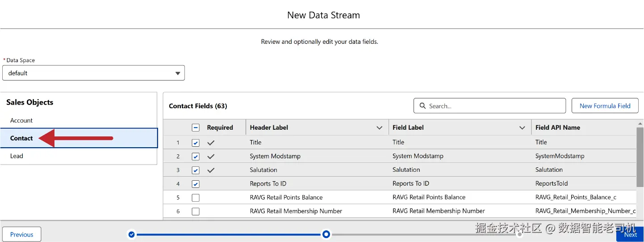
Task: Open the Data Space default dropdown
Action: (x=93, y=73)
